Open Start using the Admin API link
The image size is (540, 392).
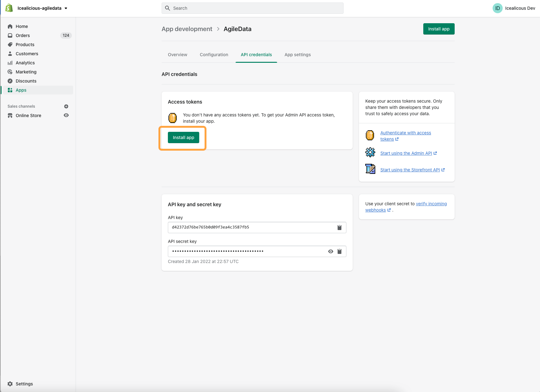(409, 153)
